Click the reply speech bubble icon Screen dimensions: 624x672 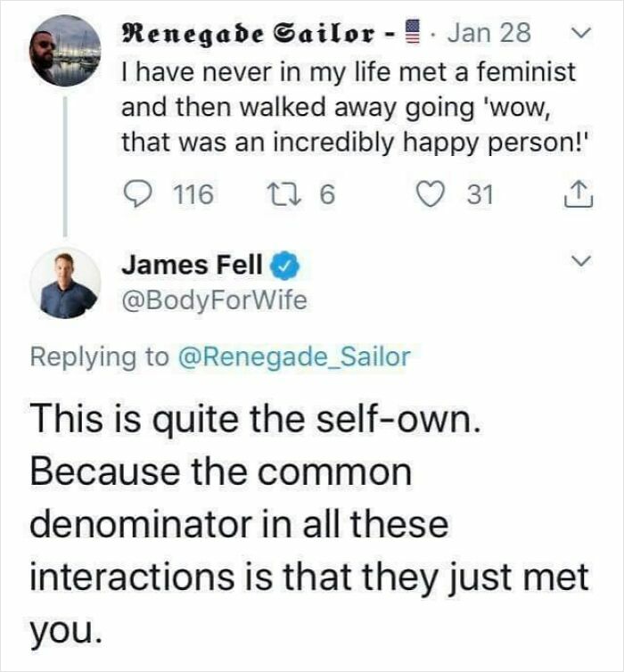[x=136, y=193]
